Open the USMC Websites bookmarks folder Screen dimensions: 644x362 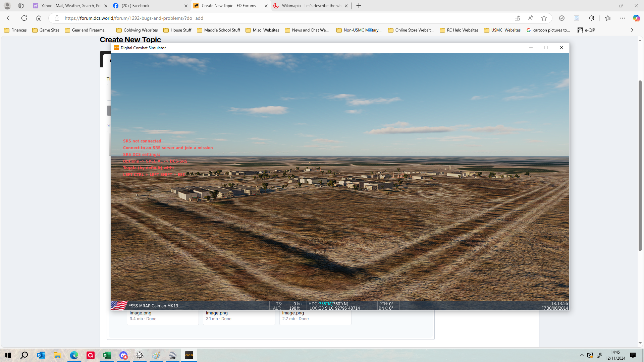[x=502, y=30]
